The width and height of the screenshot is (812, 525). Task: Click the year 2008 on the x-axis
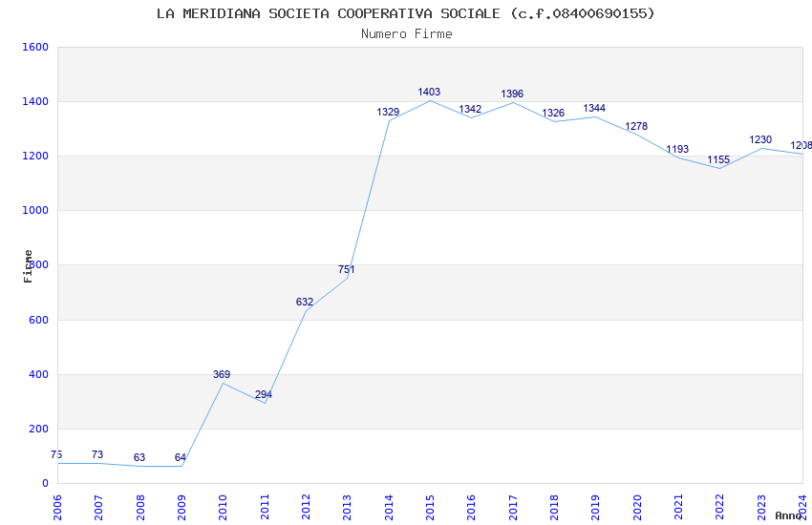140,508
